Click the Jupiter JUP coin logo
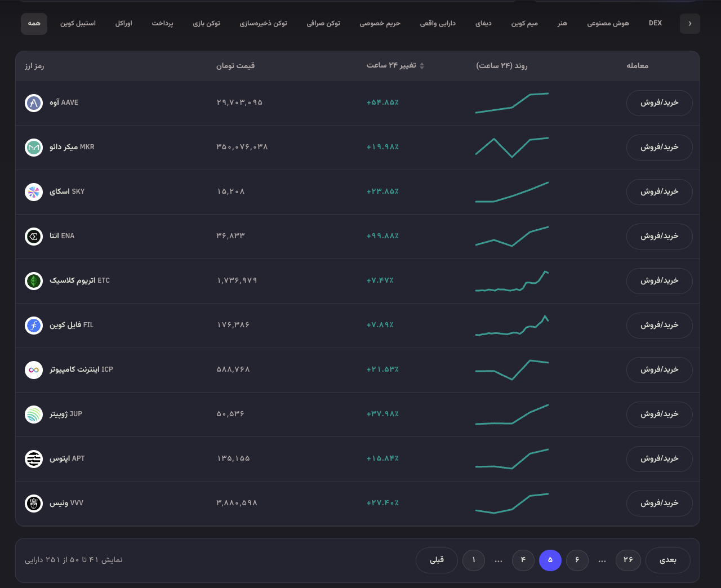This screenshot has width=721, height=588. [x=34, y=415]
